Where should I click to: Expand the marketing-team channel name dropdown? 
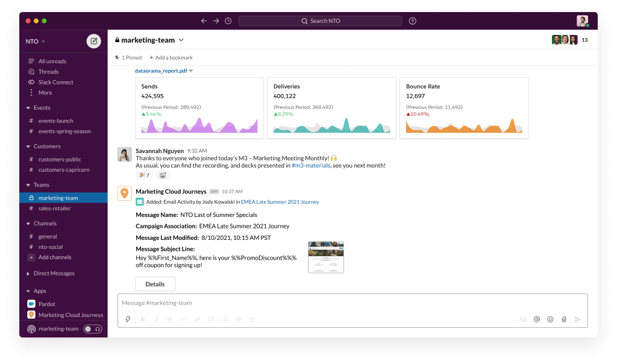181,40
